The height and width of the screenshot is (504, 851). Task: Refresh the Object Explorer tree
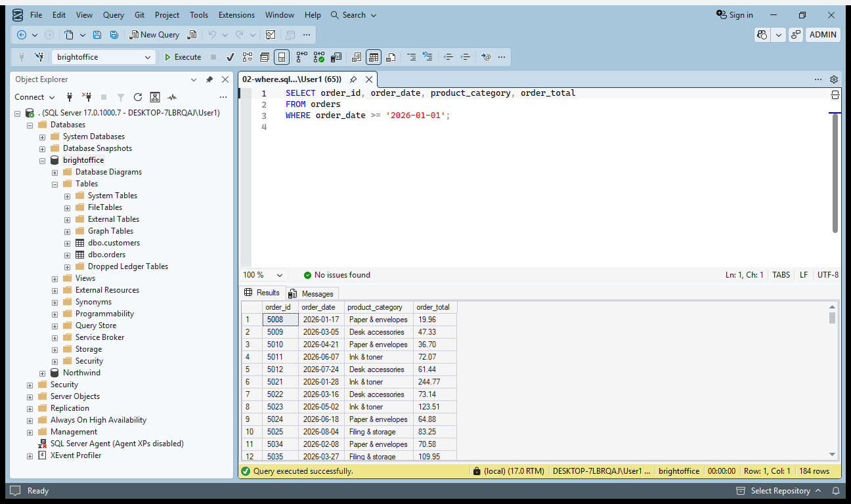coord(138,97)
